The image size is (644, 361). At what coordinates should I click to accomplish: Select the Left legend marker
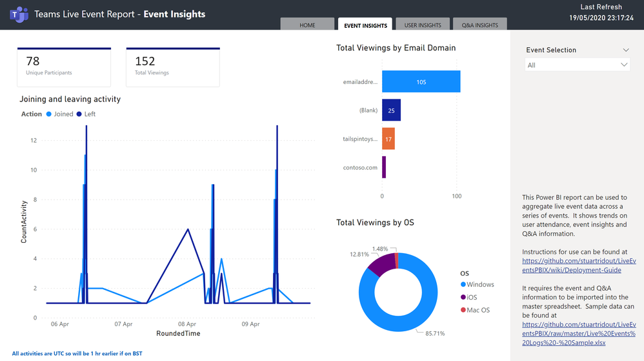79,114
